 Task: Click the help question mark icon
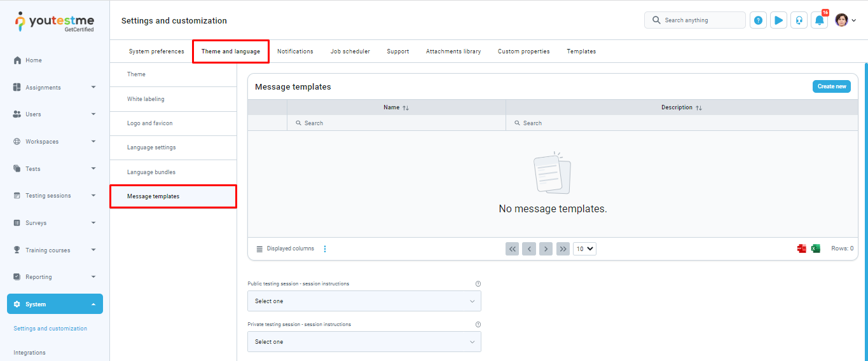click(758, 20)
